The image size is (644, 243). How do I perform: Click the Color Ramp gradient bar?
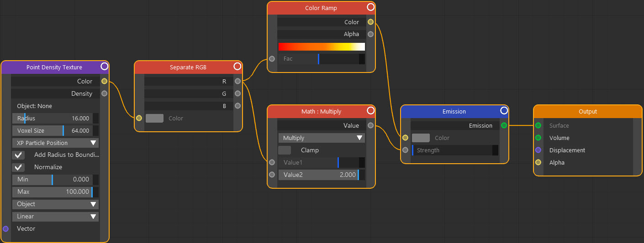pyautogui.click(x=322, y=47)
